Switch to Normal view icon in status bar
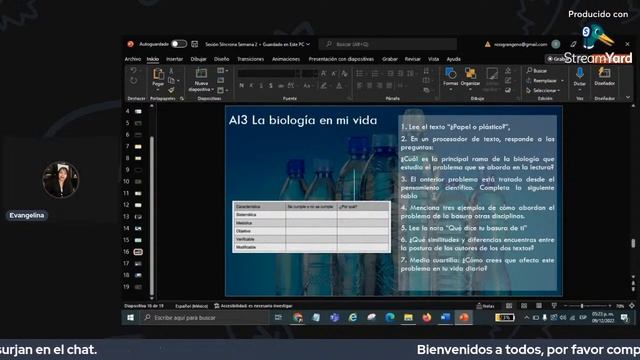This screenshot has width=640, height=360. pos(509,306)
